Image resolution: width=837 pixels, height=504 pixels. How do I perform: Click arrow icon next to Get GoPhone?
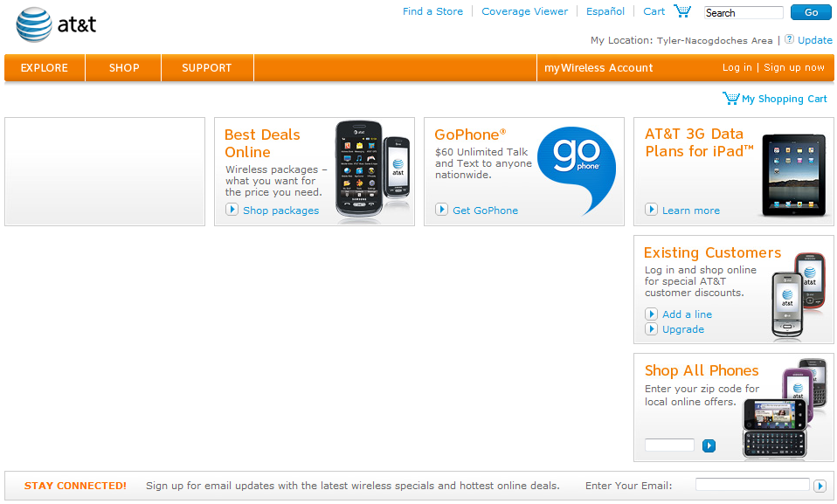coord(441,210)
